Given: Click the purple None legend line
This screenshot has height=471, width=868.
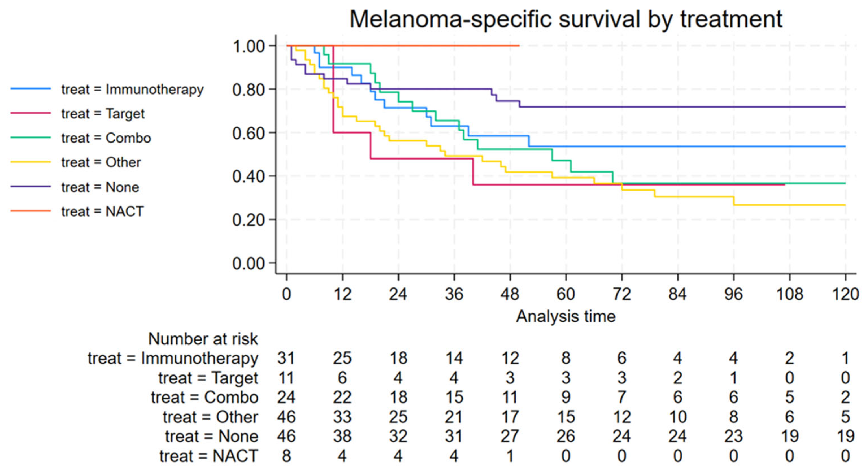Looking at the screenshot, I should (x=31, y=187).
